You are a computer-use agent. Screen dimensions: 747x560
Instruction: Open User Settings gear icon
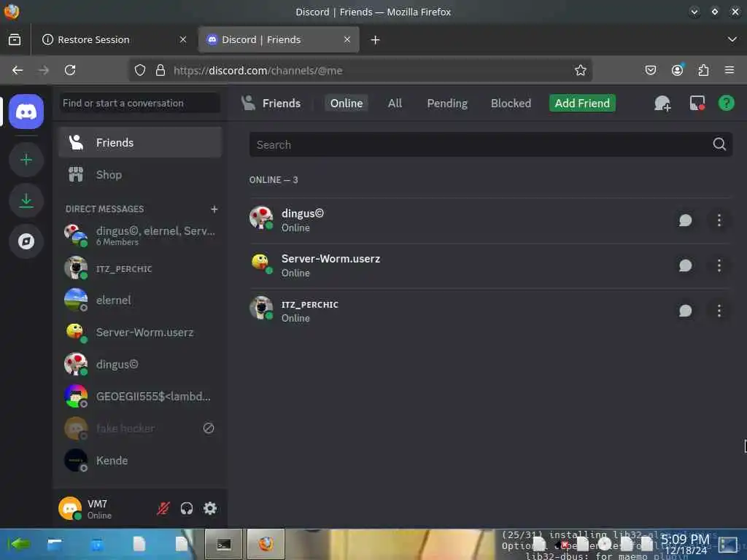[x=210, y=508]
